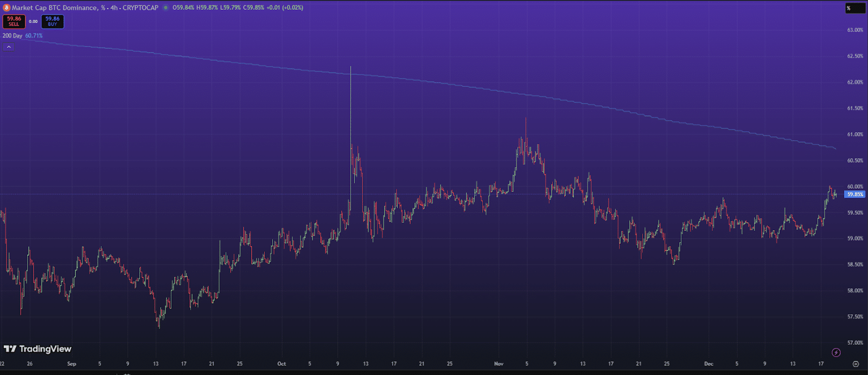Click the Dec label on the time axis
868x375 pixels.
(709, 364)
